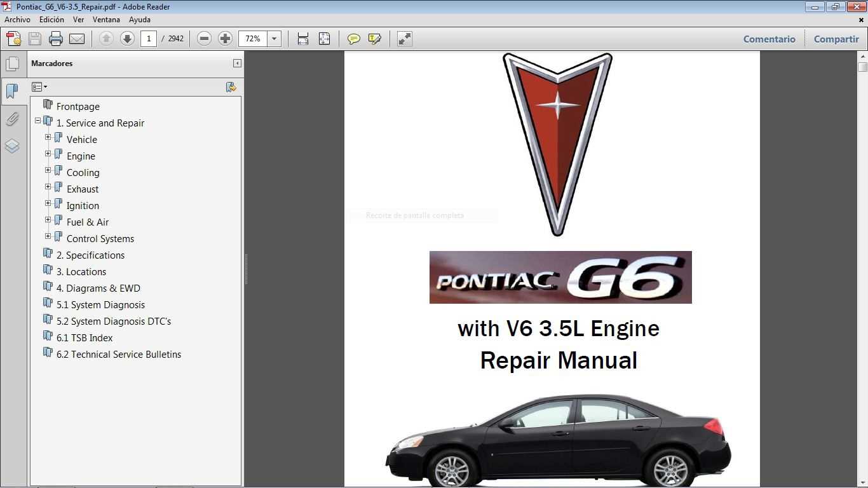Select the 2. Specifications bookmark

click(x=90, y=255)
